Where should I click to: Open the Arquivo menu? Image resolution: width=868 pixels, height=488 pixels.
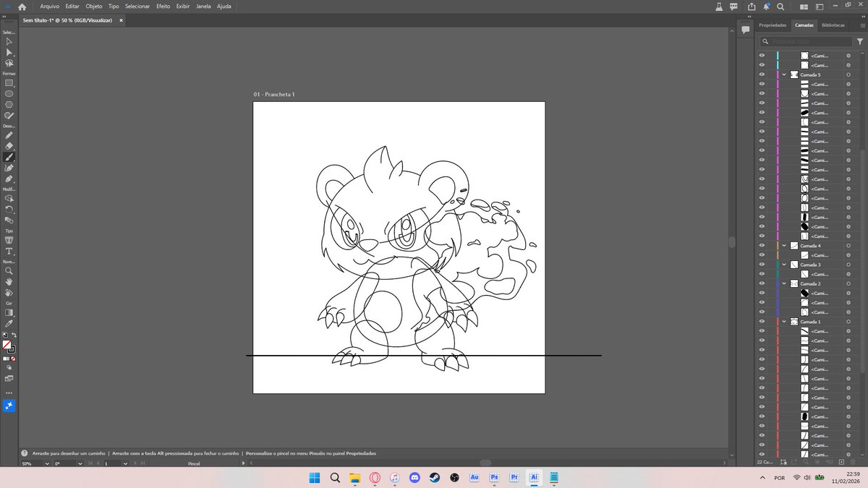point(49,6)
